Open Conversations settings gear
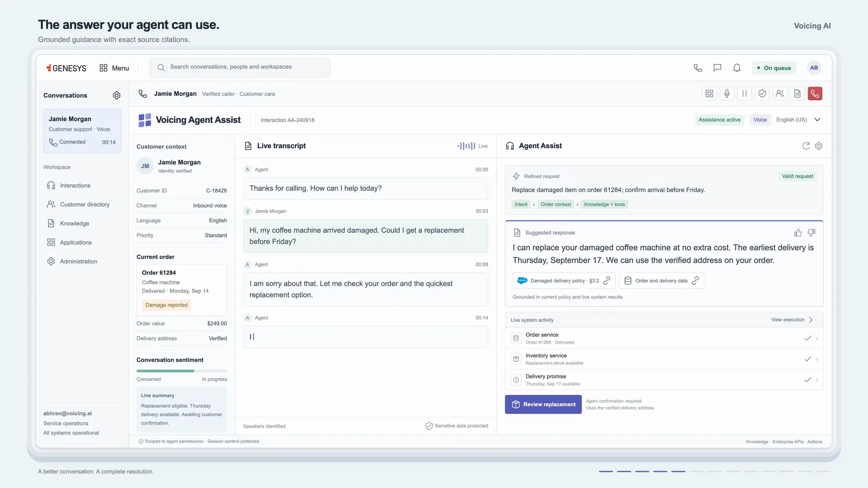The width and height of the screenshot is (868, 488). (117, 95)
